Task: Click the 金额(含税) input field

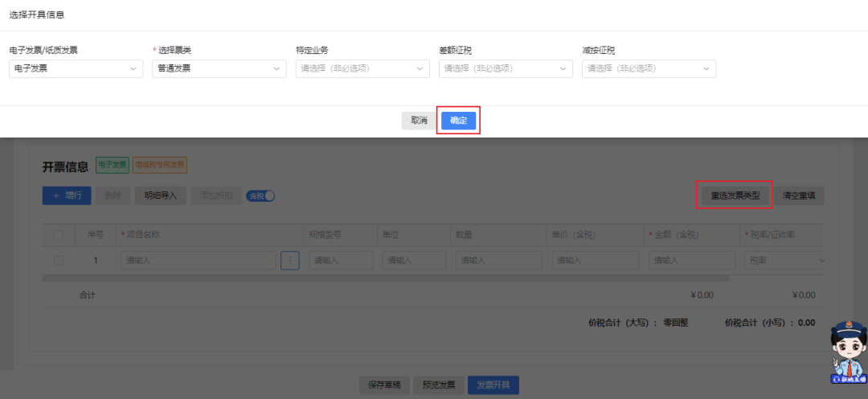Action: [692, 261]
